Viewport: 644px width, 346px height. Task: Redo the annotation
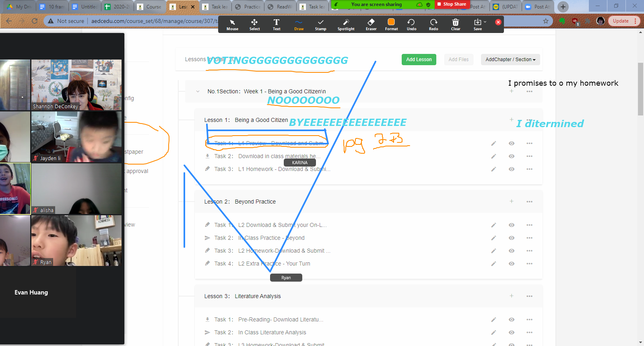pos(433,25)
